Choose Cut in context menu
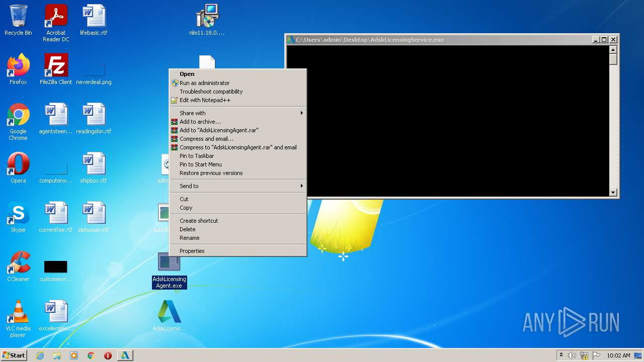 pos(238,199)
